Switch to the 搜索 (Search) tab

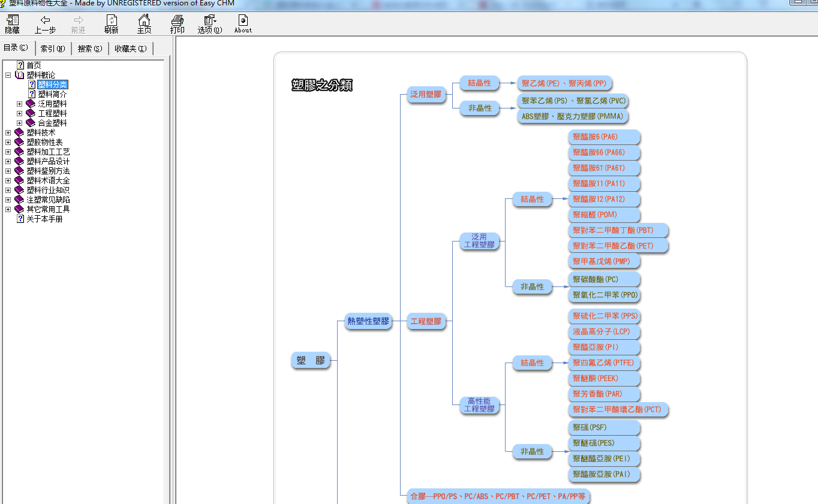coord(90,49)
